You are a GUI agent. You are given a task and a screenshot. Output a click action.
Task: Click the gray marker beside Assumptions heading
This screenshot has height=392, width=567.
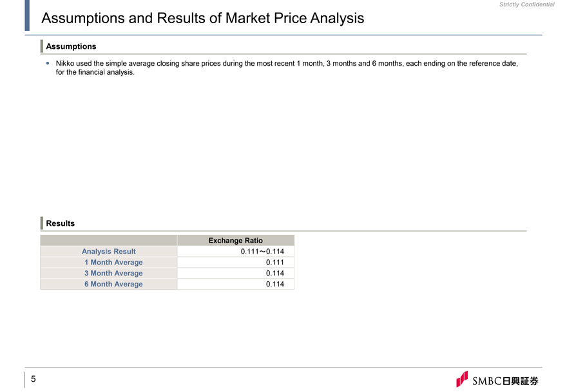(x=42, y=46)
